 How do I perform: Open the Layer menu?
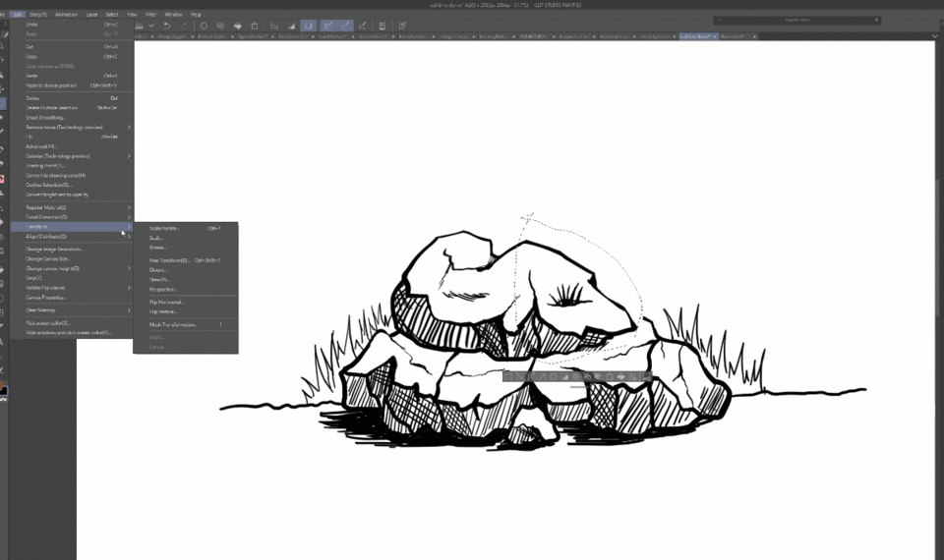click(91, 14)
